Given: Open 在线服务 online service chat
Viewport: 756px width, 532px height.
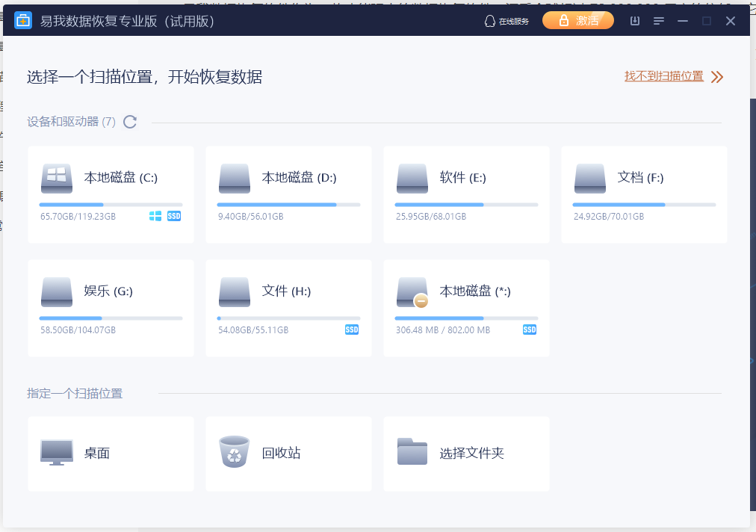Looking at the screenshot, I should click(506, 21).
